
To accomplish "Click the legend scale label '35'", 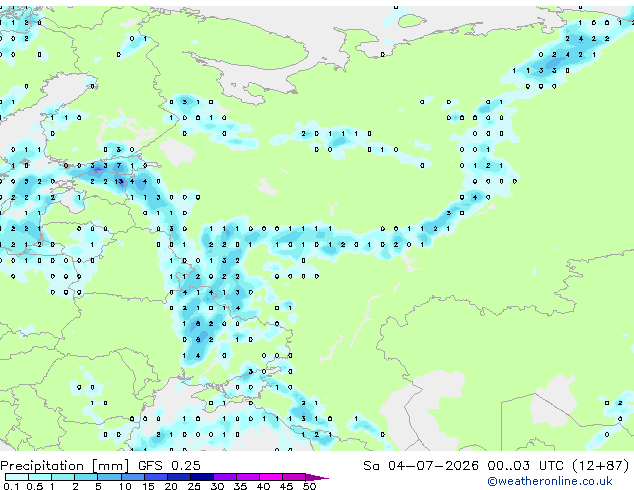I will [x=240, y=486].
